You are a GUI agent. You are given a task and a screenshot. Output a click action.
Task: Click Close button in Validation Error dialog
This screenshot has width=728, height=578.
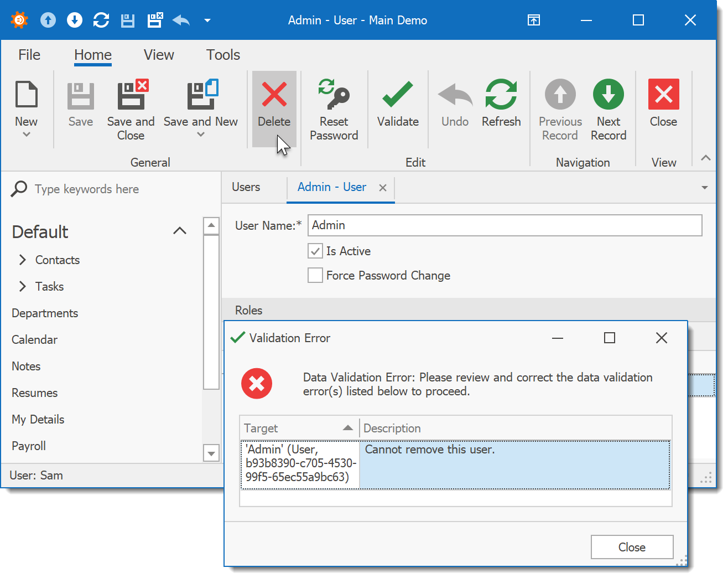point(632,548)
